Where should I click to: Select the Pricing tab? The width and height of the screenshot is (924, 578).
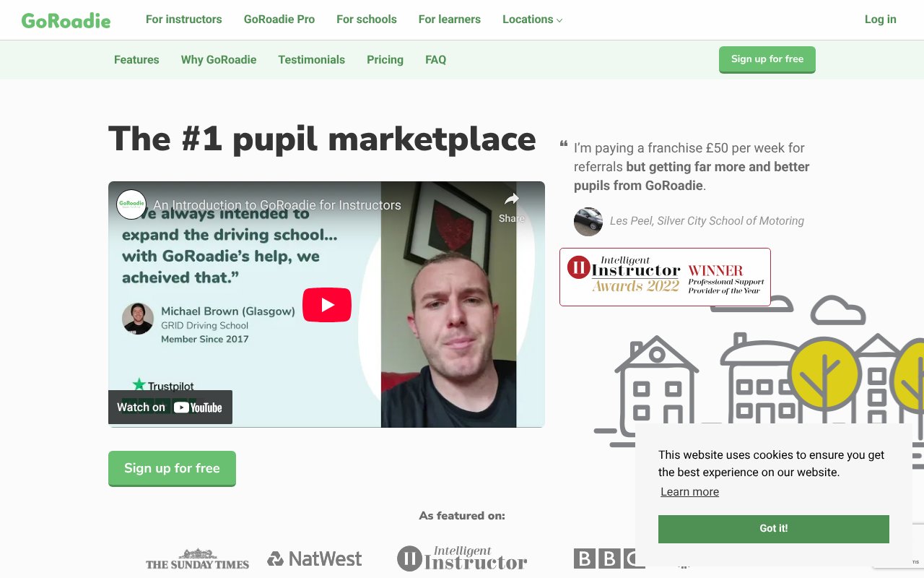click(x=385, y=60)
